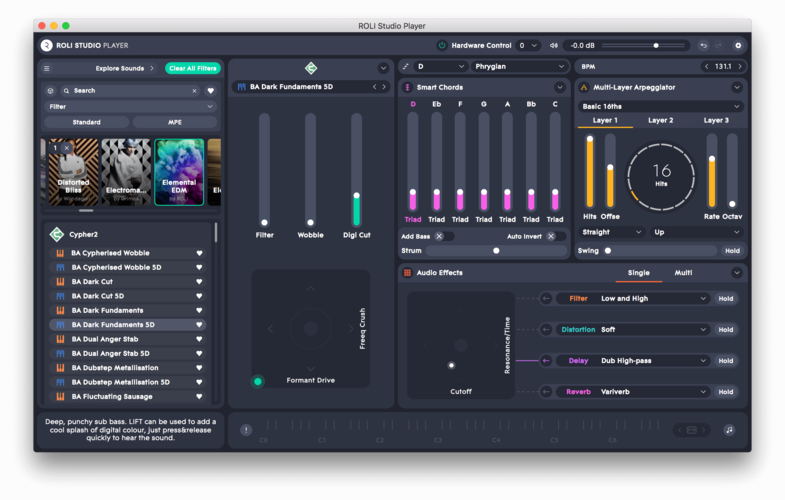Go to previous preset with left chevron
Image resolution: width=785 pixels, height=500 pixels.
tap(374, 87)
